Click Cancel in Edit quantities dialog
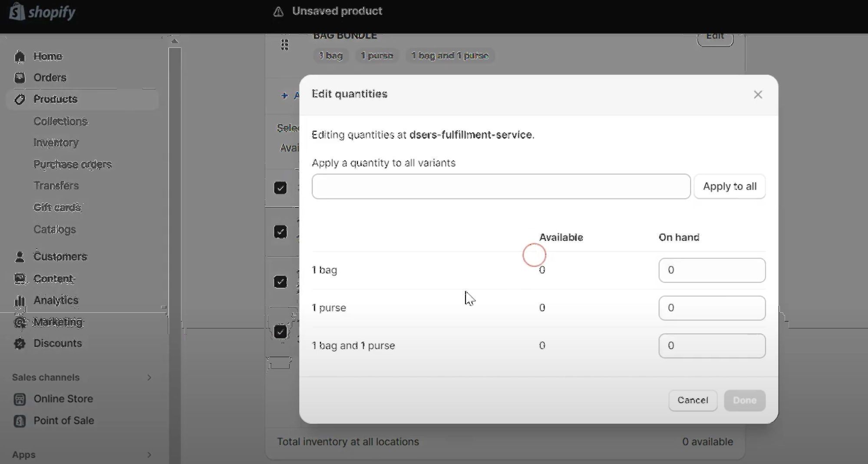Image resolution: width=868 pixels, height=464 pixels. (693, 400)
